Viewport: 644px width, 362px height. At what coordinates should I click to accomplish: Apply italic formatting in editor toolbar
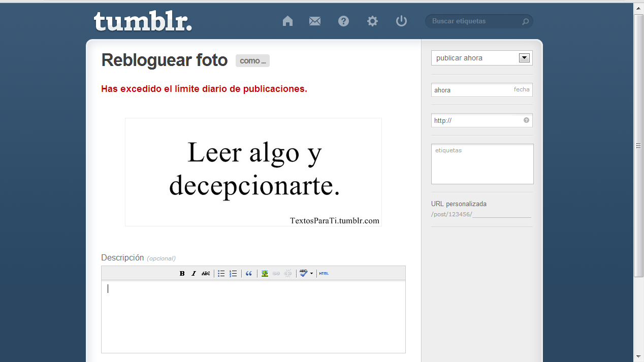click(194, 273)
